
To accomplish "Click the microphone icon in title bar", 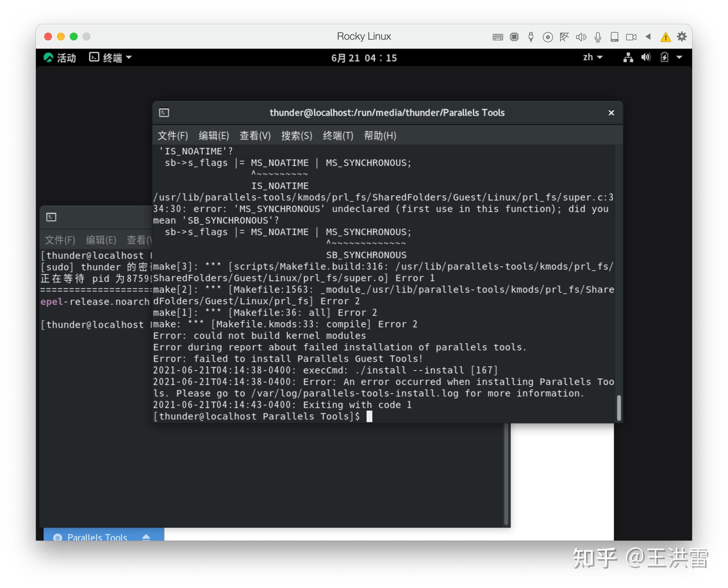I will tap(598, 37).
